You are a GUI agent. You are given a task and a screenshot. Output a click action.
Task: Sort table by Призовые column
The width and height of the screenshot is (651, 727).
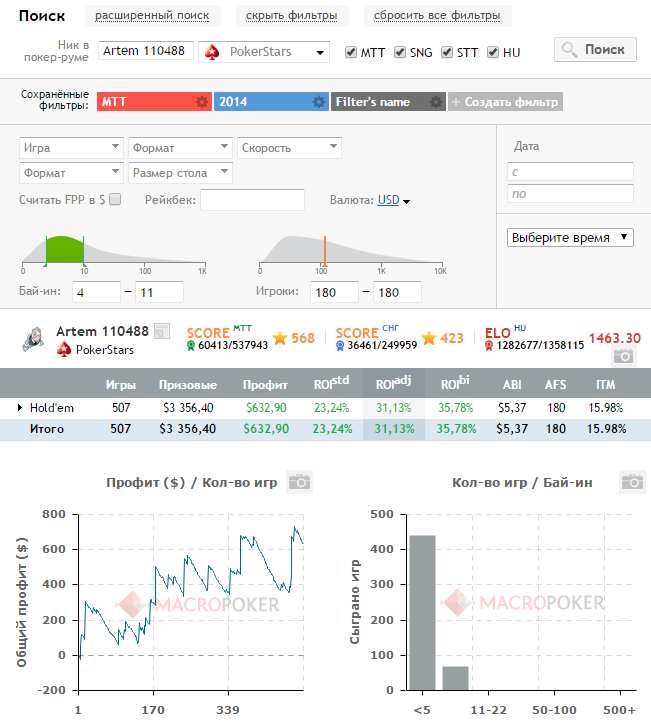(188, 385)
